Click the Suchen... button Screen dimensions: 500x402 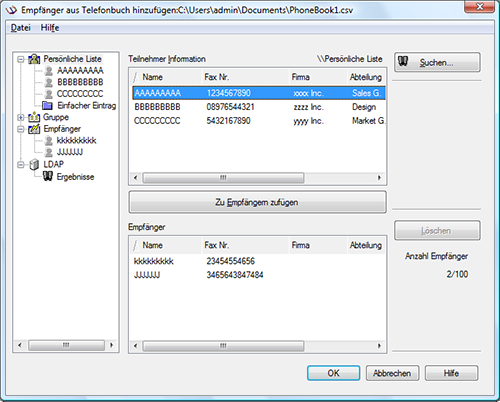[x=437, y=62]
